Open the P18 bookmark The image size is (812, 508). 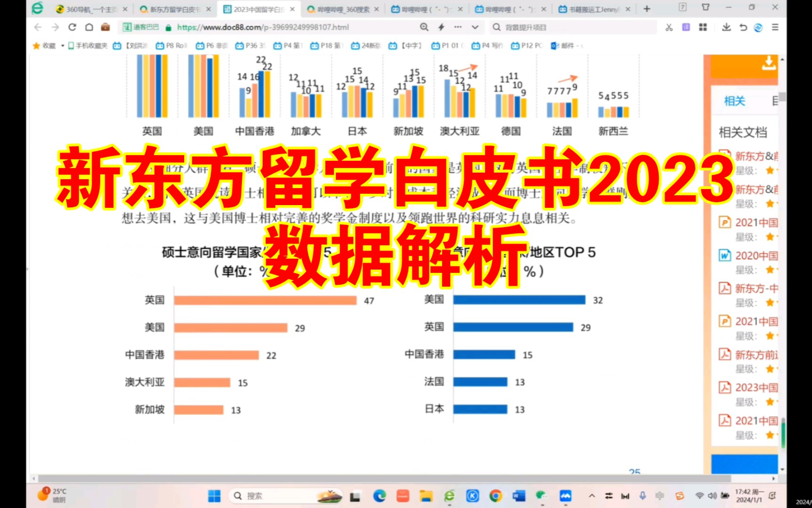tap(327, 46)
